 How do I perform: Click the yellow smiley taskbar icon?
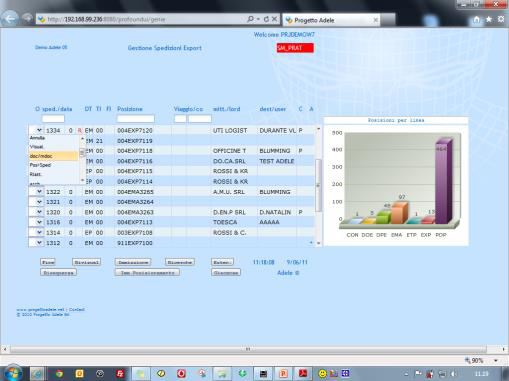pyautogui.click(x=322, y=374)
